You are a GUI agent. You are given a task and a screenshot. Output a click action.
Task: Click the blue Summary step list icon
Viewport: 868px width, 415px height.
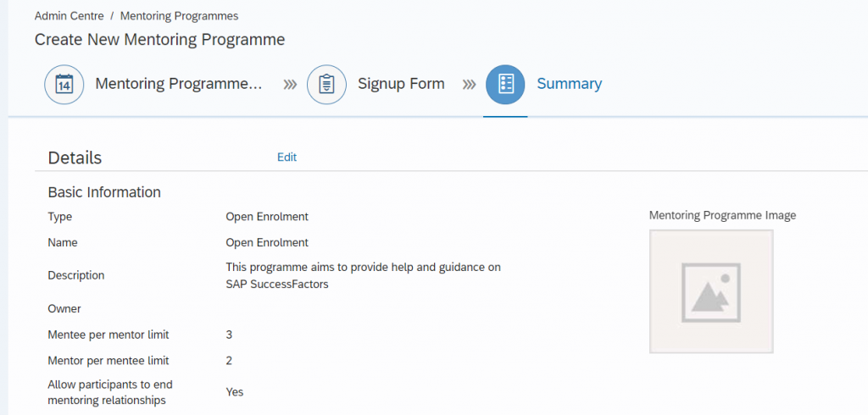505,85
